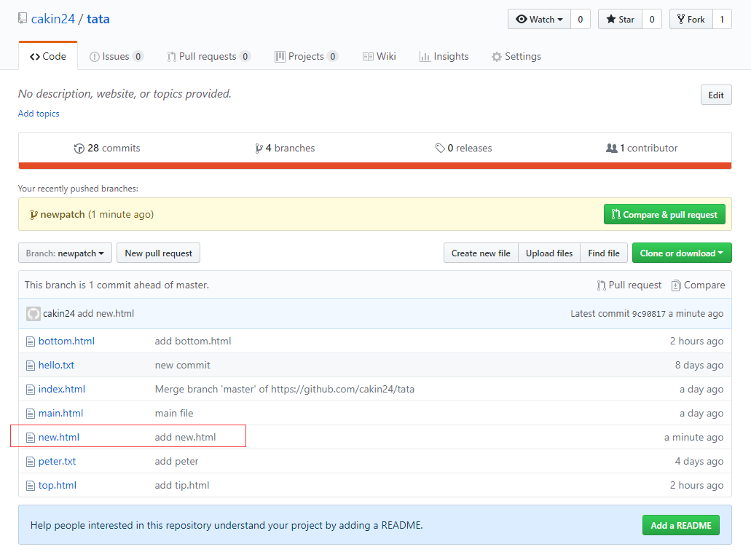Click file icon beside new.html

(x=30, y=438)
